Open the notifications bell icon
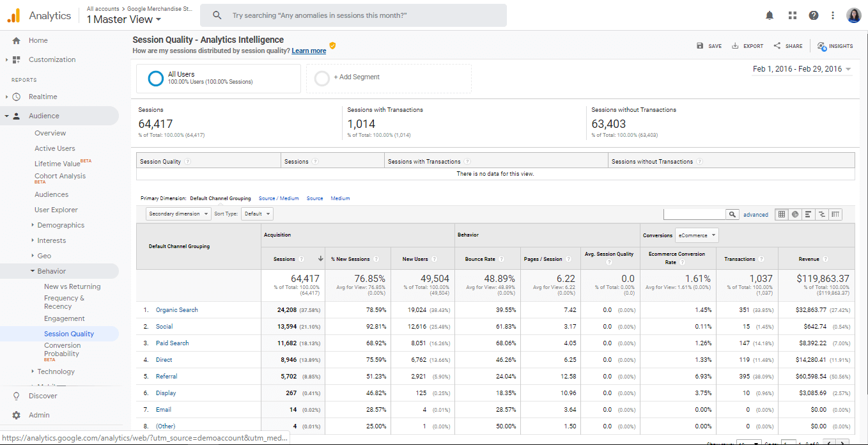The image size is (868, 445). click(x=770, y=15)
